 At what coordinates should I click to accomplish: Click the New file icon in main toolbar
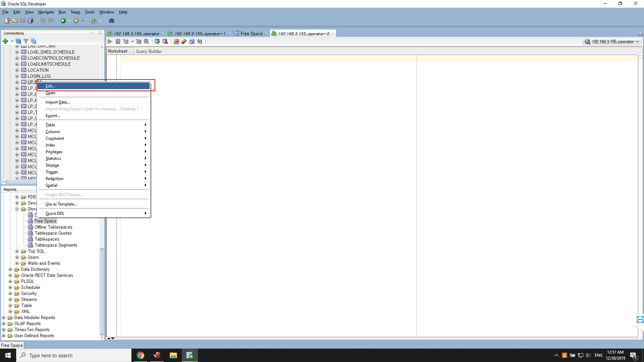click(7, 21)
